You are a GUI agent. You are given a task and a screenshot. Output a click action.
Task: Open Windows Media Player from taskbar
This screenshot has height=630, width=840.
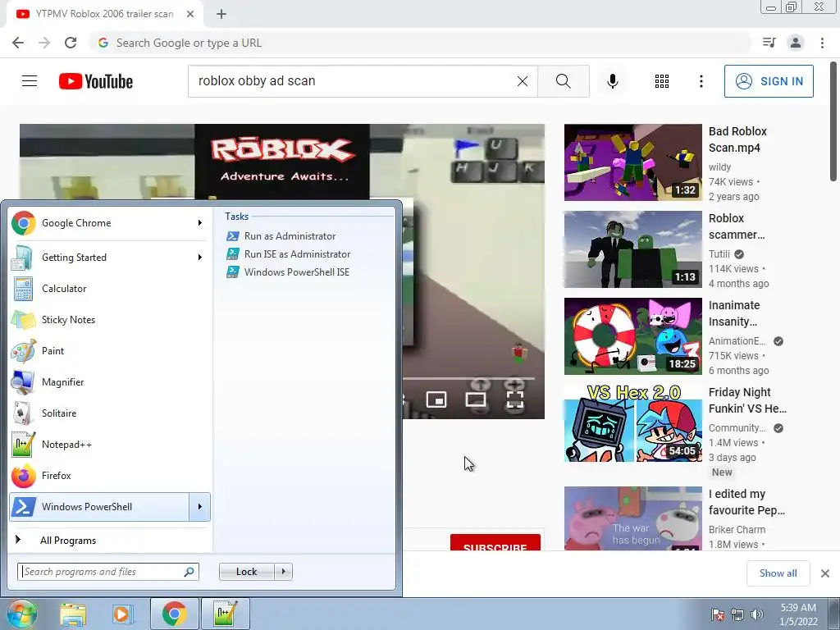[123, 614]
